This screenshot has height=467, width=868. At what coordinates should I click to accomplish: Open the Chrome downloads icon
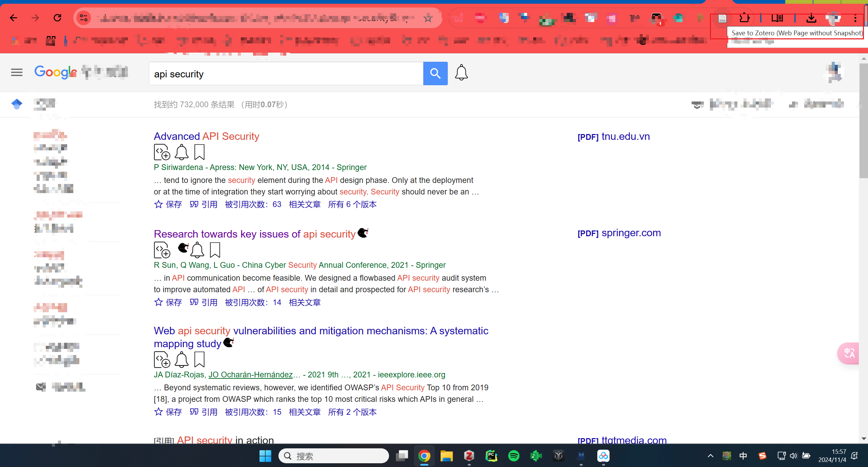(811, 18)
